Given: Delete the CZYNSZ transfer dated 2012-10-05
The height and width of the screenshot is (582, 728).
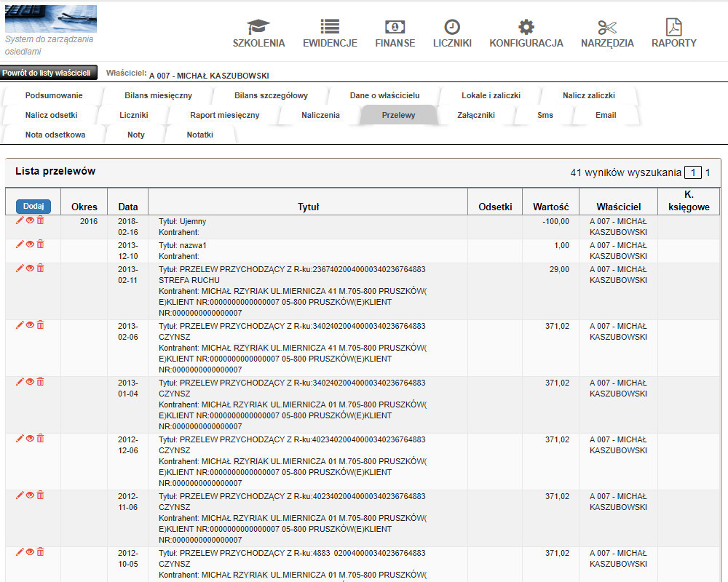Looking at the screenshot, I should [x=40, y=552].
